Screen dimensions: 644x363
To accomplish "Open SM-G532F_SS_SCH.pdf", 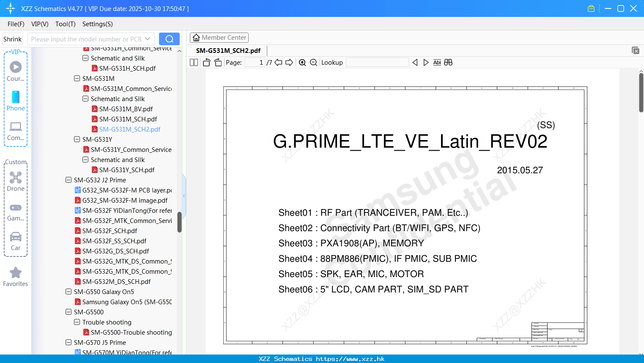I will [x=114, y=241].
